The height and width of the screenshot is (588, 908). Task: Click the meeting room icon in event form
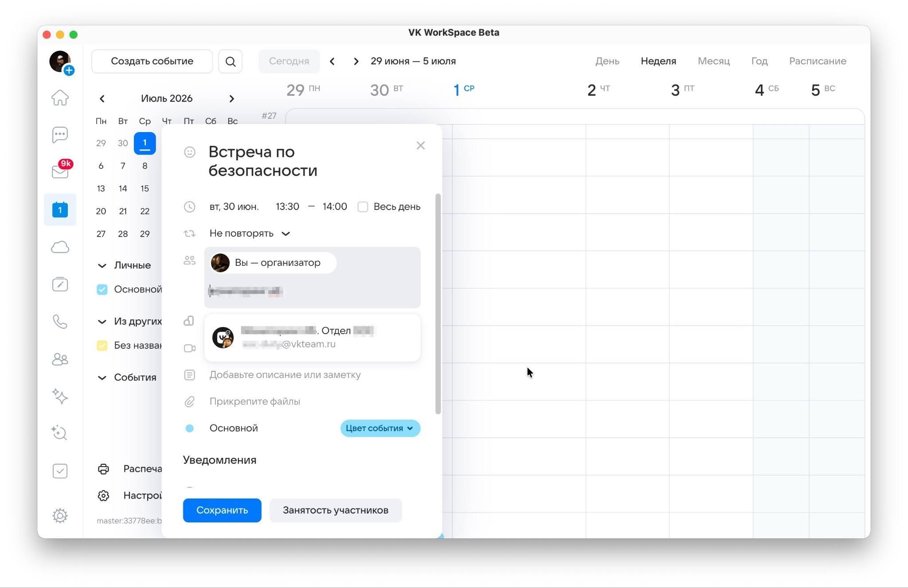(189, 321)
